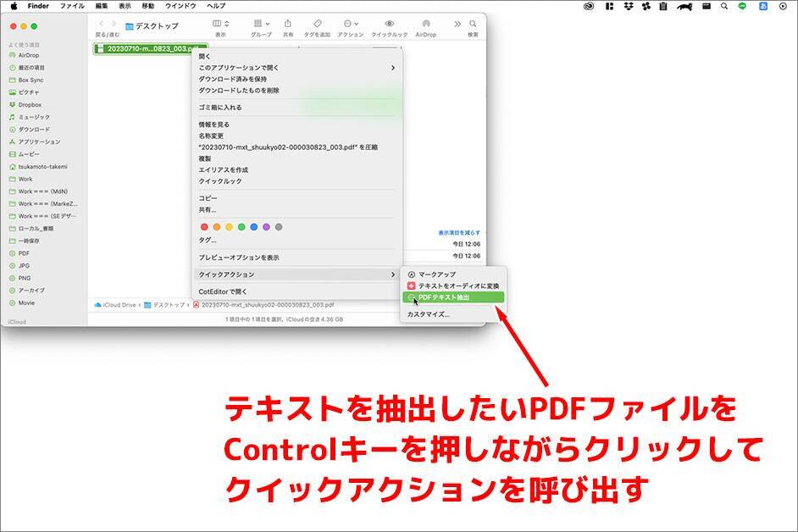Select the 20230710-m...0823_003.pdf file
This screenshot has width=798, height=532.
pyautogui.click(x=151, y=49)
